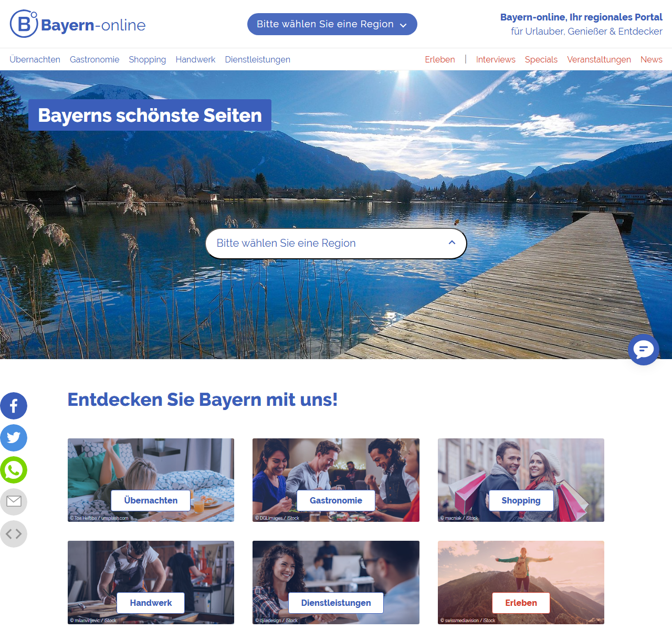Click the Erleben button on mountain image
The image size is (672, 630).
pos(521,603)
